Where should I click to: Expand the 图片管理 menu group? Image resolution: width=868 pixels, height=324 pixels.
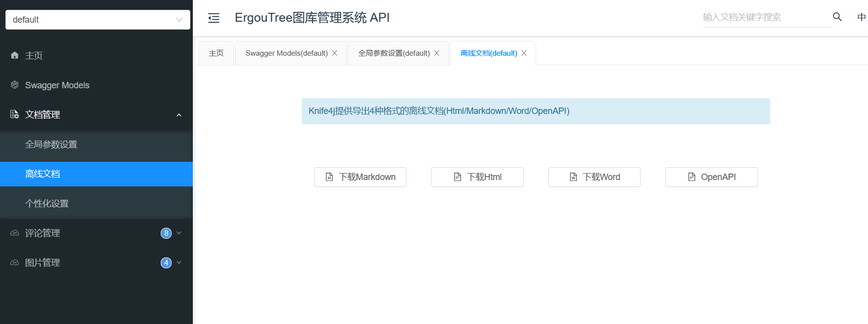tap(179, 262)
